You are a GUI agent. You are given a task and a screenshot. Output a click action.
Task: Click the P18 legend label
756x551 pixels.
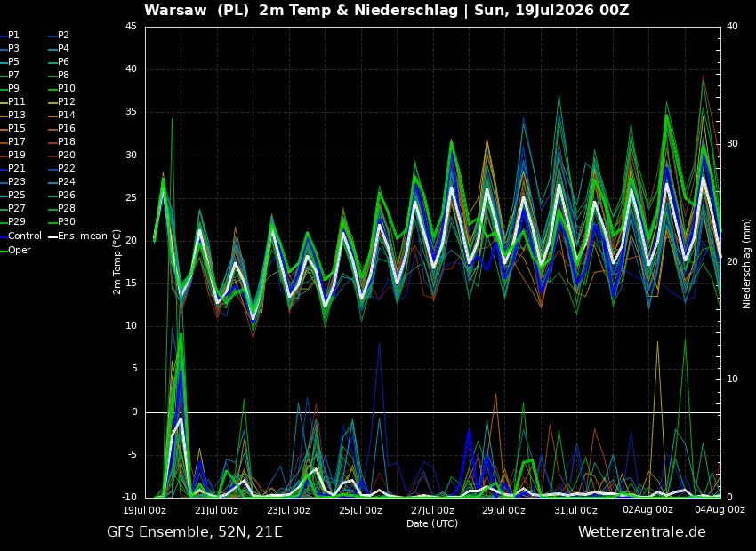coord(62,141)
